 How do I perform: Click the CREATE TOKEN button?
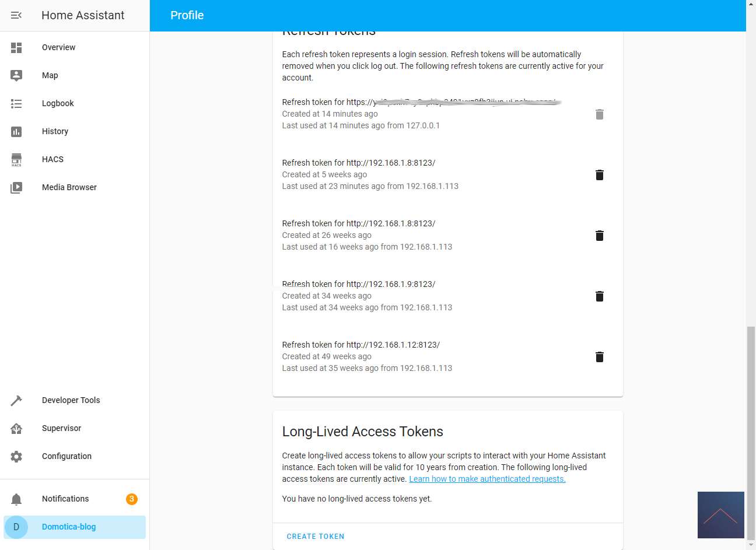(316, 537)
